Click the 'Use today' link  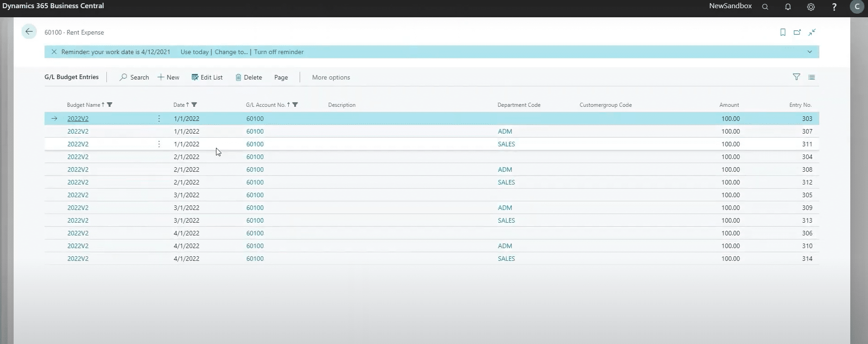click(195, 52)
